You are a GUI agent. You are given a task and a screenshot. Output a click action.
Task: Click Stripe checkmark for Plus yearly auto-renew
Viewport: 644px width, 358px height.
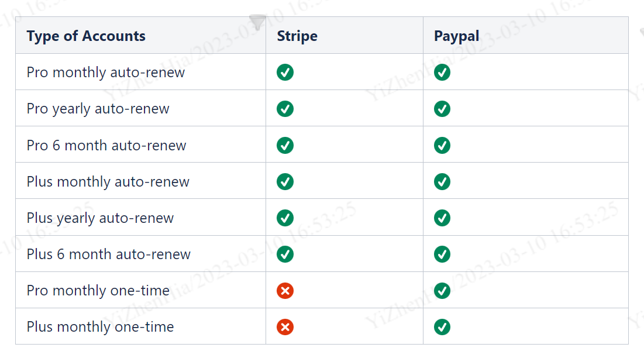pyautogui.click(x=285, y=218)
